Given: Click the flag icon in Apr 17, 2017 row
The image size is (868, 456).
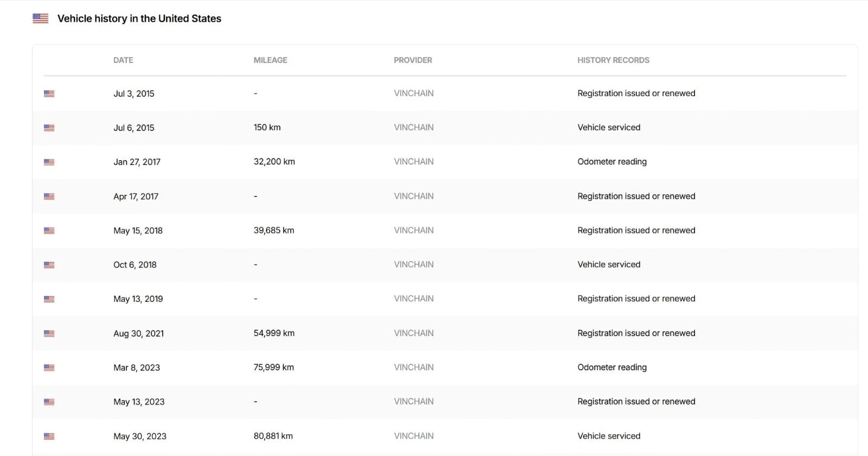Looking at the screenshot, I should [49, 197].
